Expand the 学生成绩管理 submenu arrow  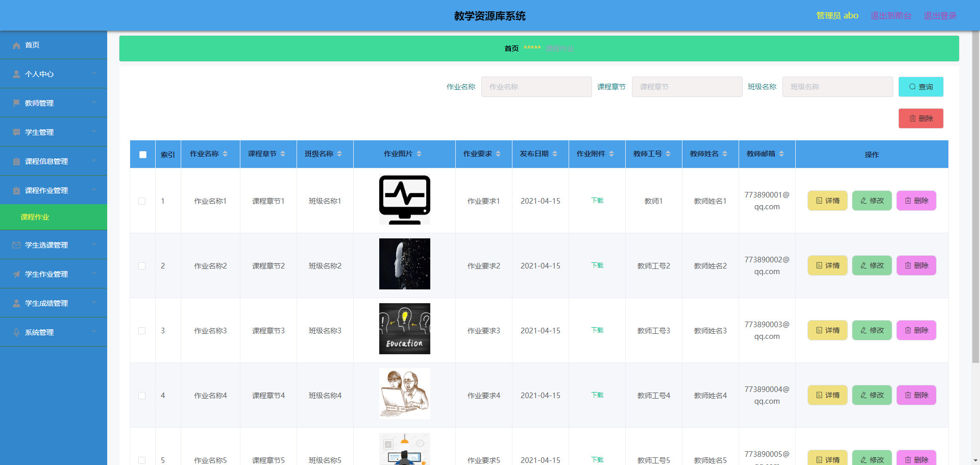pos(94,303)
